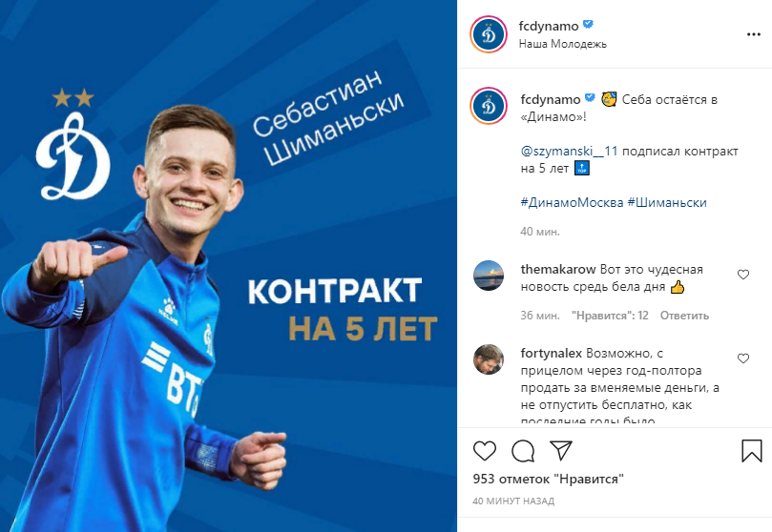Reply to themakarow via Ответить
The height and width of the screenshot is (532, 772).
click(684, 316)
